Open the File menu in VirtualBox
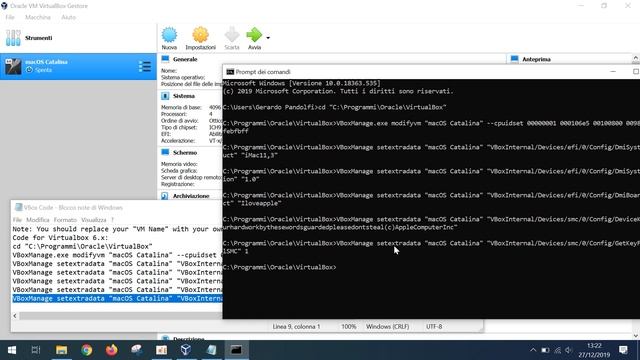This screenshot has height=360, width=640. point(10,17)
